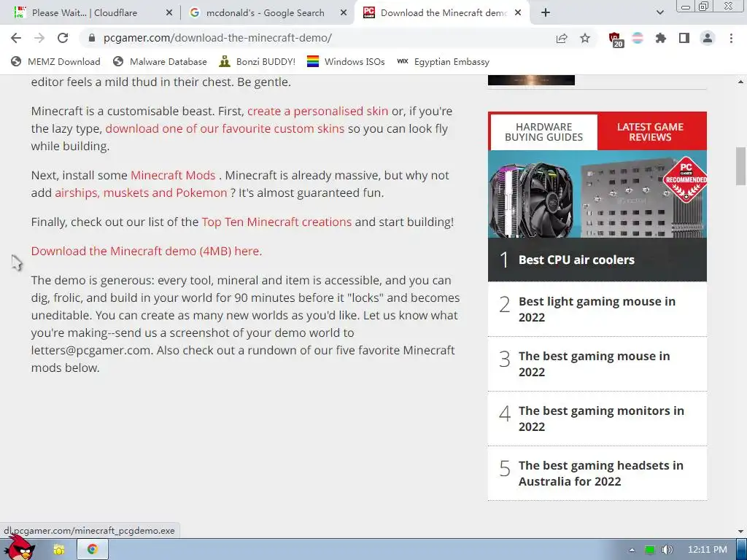Open the green network tray icon
Screen dimensions: 747x560
click(x=649, y=550)
